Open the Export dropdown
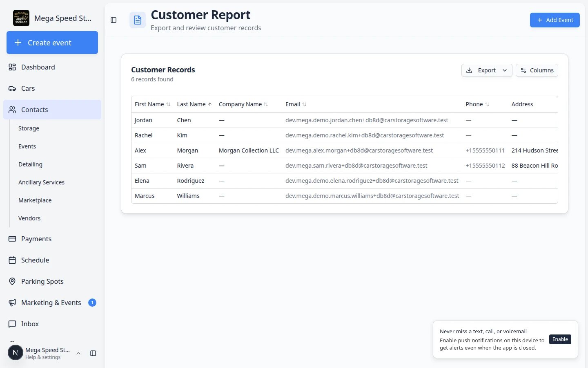The height and width of the screenshot is (368, 588). point(487,70)
